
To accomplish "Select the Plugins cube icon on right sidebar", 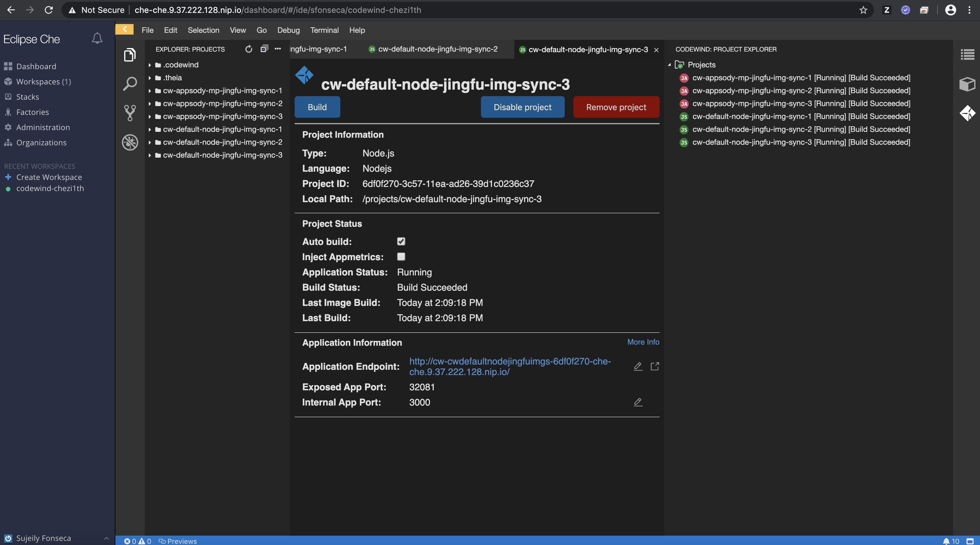I will (x=967, y=84).
